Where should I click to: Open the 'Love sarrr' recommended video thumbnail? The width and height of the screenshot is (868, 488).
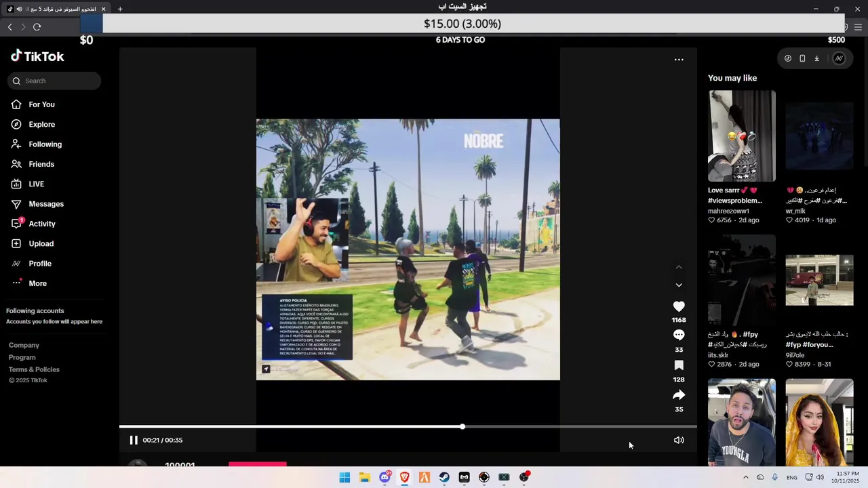point(742,136)
